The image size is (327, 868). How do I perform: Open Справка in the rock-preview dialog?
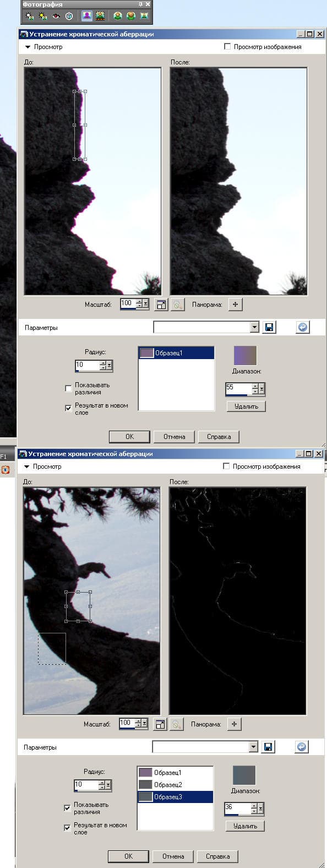[219, 437]
